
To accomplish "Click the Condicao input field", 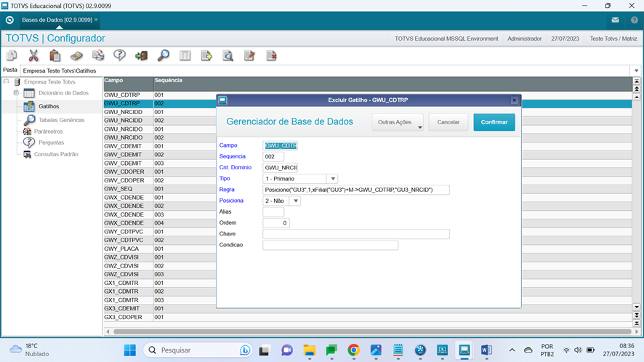I will [x=330, y=245].
